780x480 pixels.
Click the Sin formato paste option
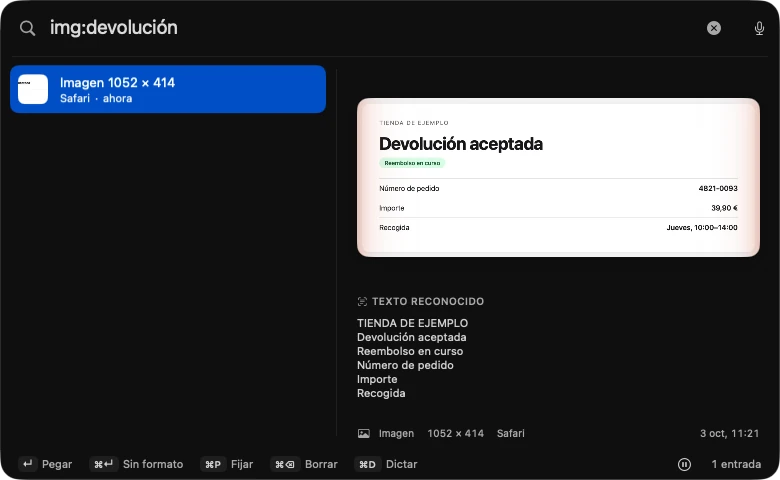click(x=136, y=464)
